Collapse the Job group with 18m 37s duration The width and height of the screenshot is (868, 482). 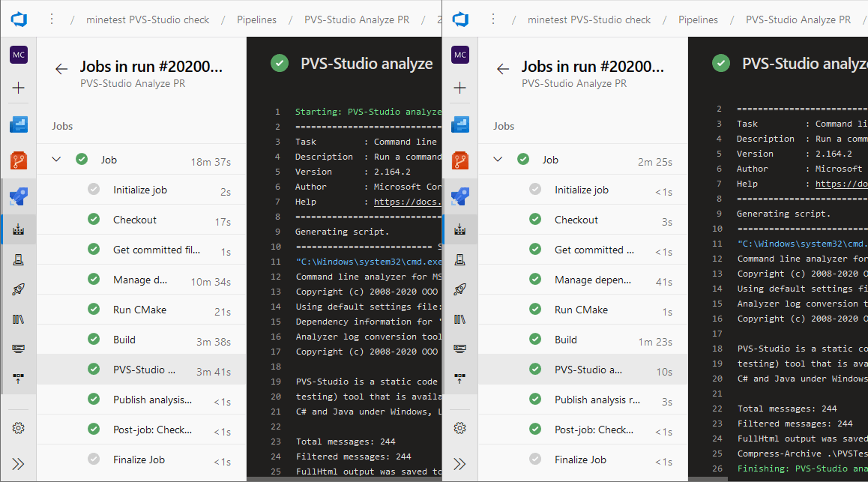click(x=56, y=160)
